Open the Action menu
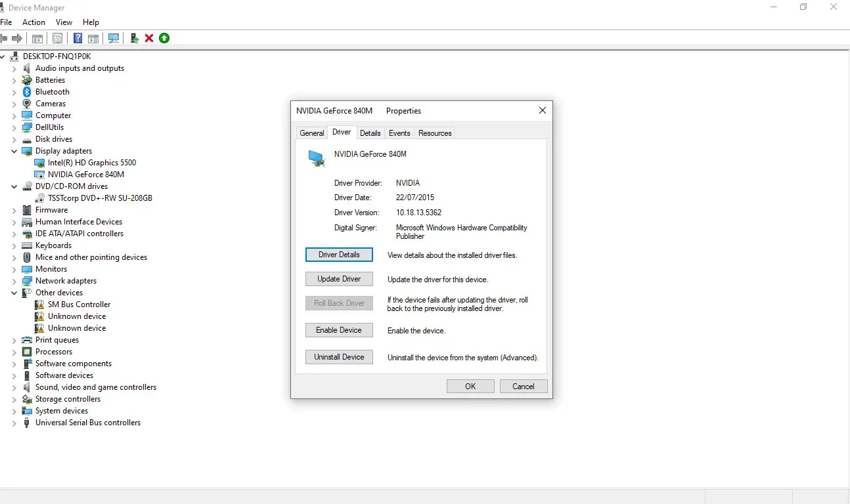 (x=34, y=22)
